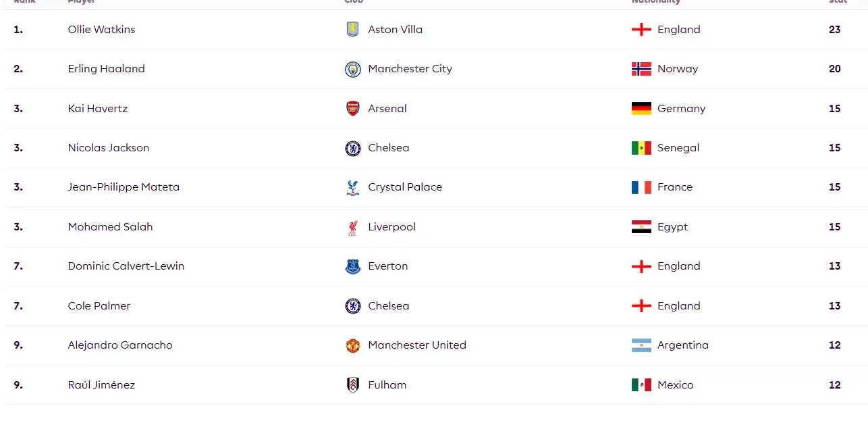Click the Crystal Palace club crest

[x=352, y=188]
